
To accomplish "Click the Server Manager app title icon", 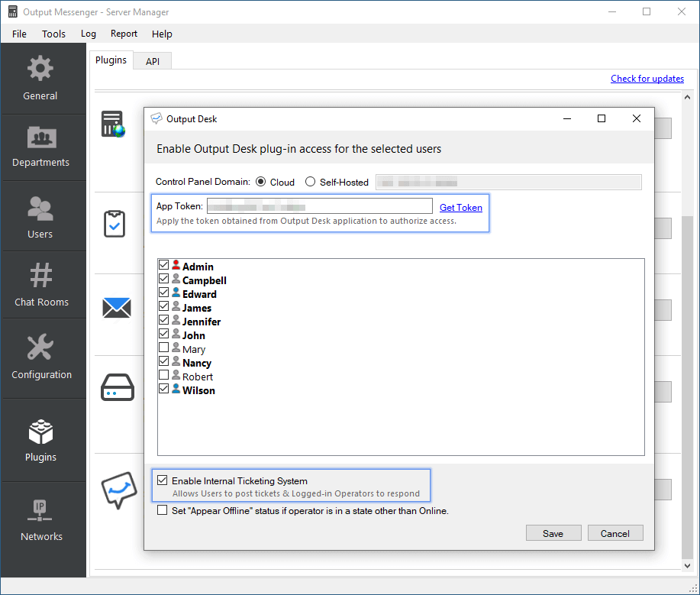I will tap(12, 11).
